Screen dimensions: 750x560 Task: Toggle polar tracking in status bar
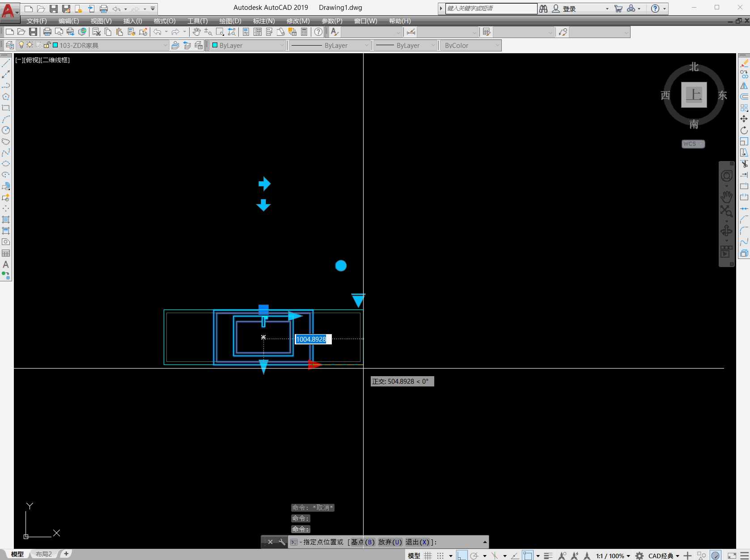coord(474,556)
